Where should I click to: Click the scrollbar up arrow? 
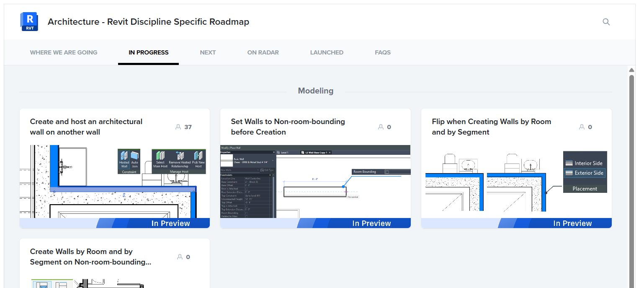(x=632, y=70)
